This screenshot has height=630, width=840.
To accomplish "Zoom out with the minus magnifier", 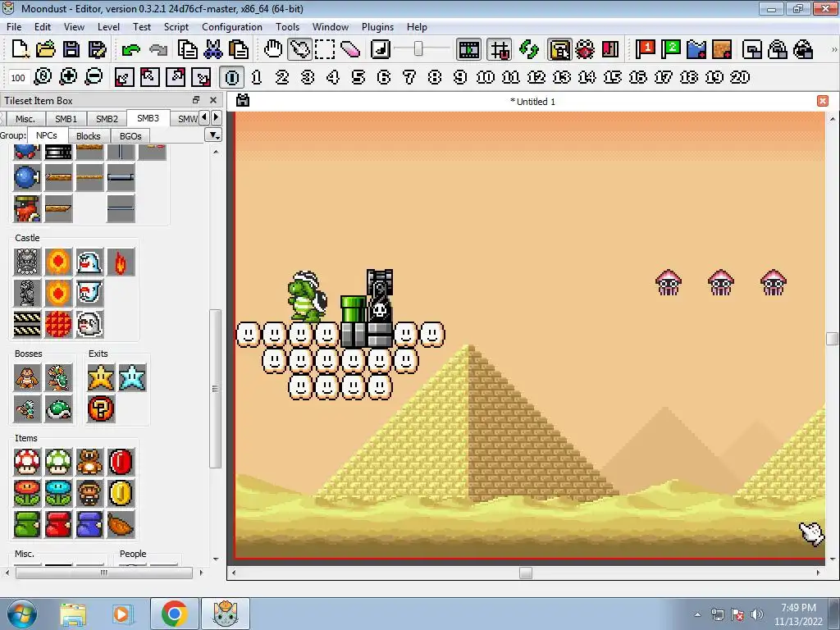I will click(x=94, y=77).
